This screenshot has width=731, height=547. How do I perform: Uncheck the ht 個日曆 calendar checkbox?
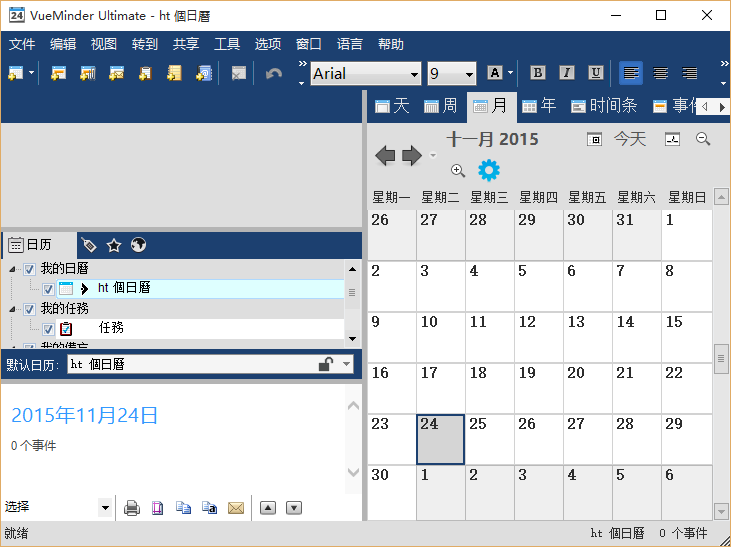click(x=48, y=289)
